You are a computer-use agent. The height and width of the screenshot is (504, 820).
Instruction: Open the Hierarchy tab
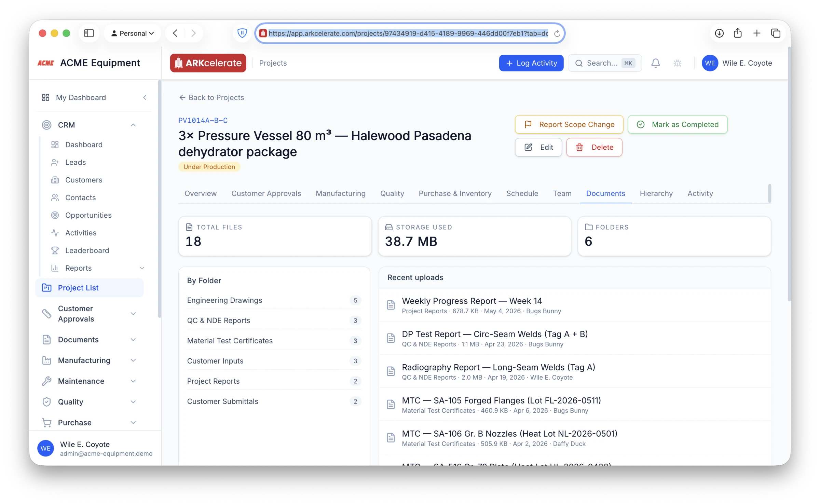tap(656, 194)
